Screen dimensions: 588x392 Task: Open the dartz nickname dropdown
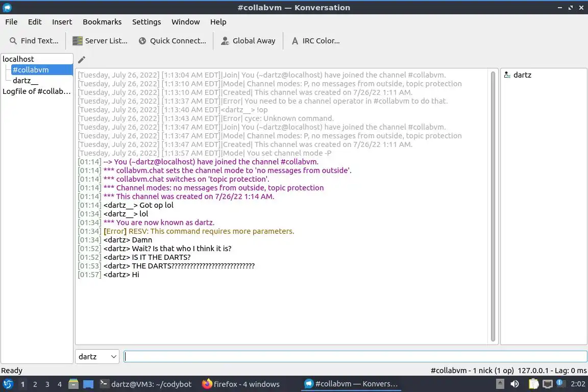pyautogui.click(x=97, y=357)
